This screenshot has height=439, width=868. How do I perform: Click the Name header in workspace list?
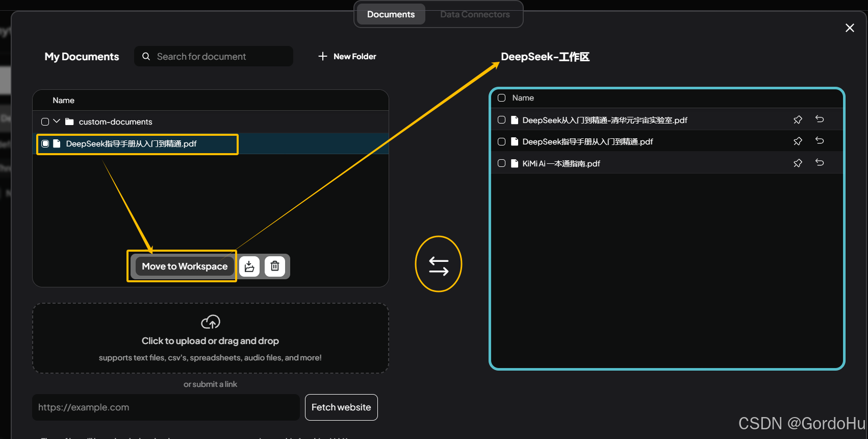click(523, 98)
